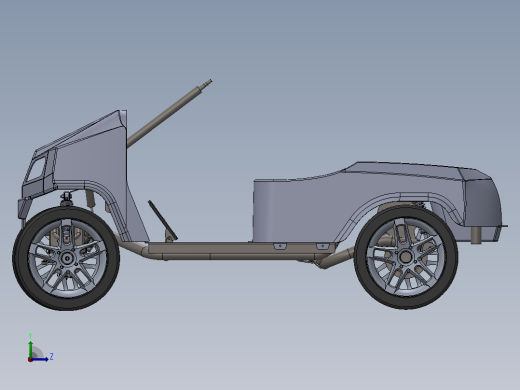Pick the front suspension shock above the front wheel
The width and height of the screenshot is (520, 390).
point(67,198)
